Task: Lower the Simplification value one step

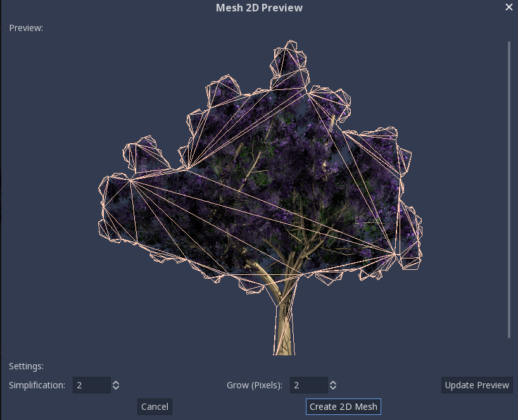Action: click(115, 388)
